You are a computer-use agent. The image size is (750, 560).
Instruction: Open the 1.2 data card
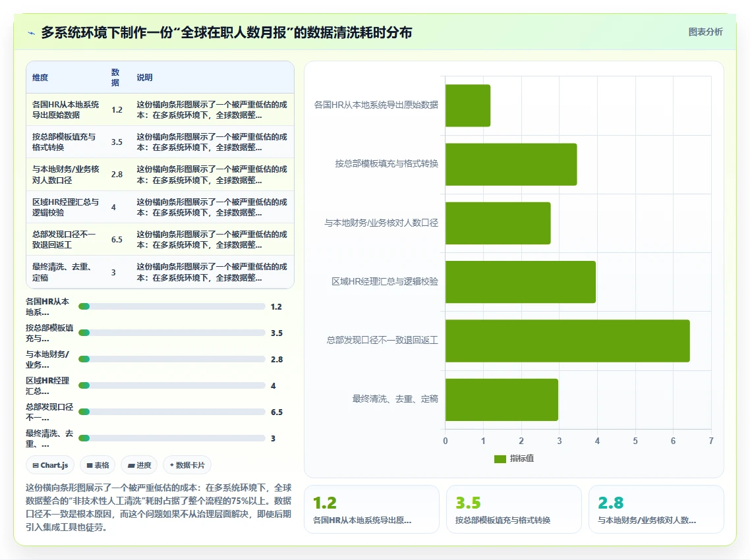[372, 509]
